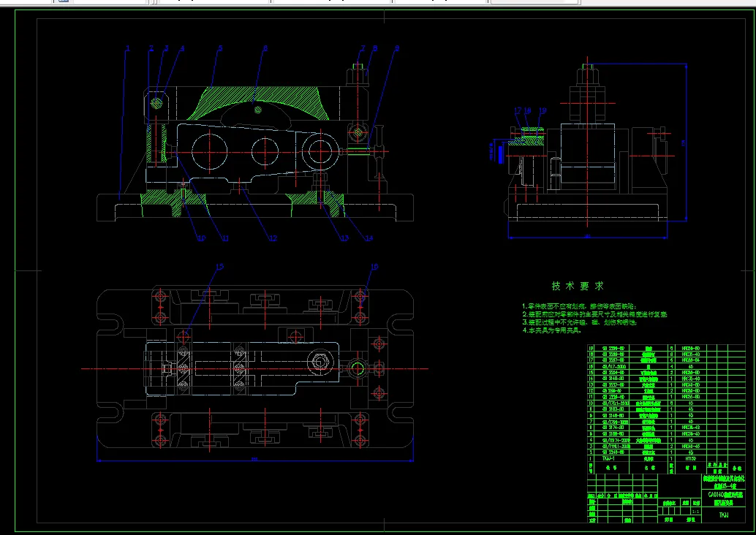Click technical requirement line 1 text

coord(579,306)
